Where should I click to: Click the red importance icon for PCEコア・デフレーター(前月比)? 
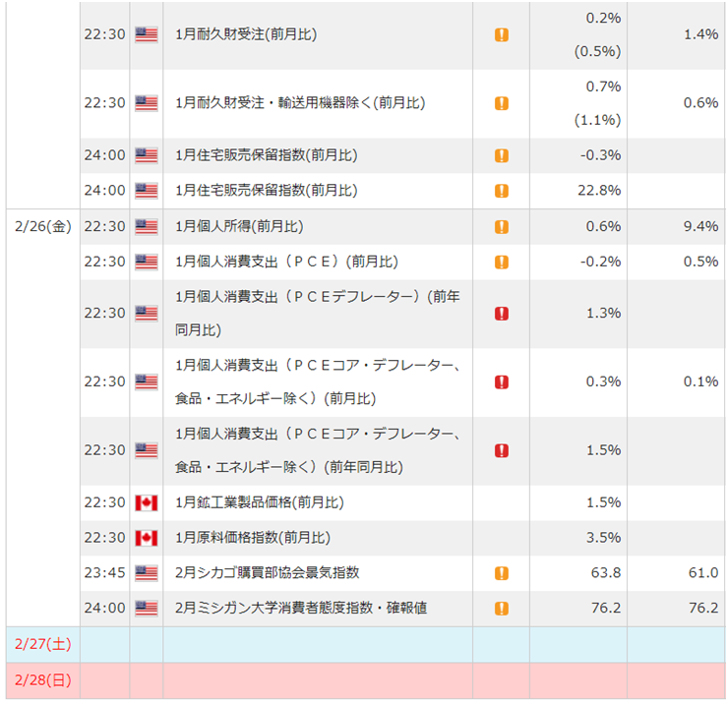pos(502,382)
